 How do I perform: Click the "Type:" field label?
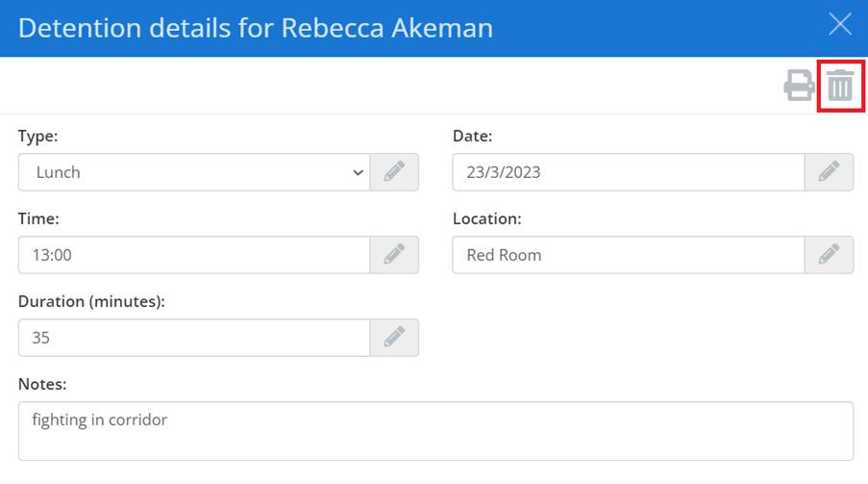pyautogui.click(x=38, y=137)
